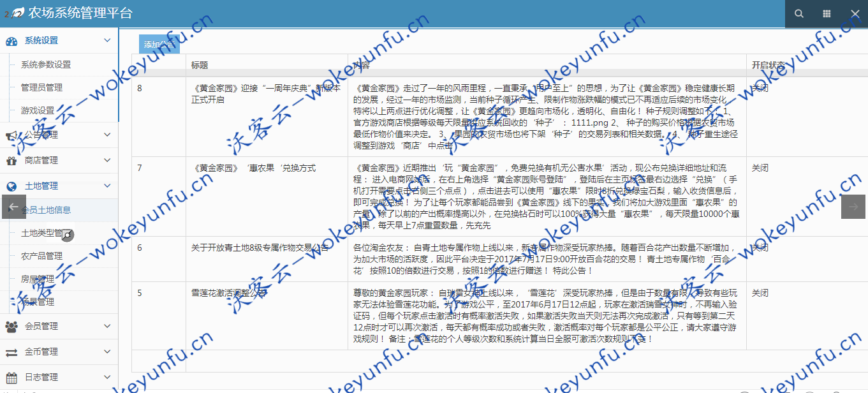Click title '惠农果' 兑换方式

(253, 168)
